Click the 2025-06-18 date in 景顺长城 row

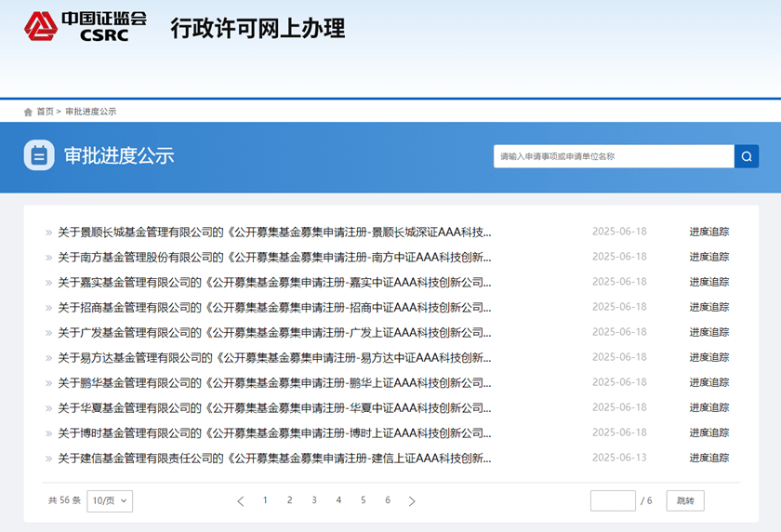pyautogui.click(x=619, y=232)
